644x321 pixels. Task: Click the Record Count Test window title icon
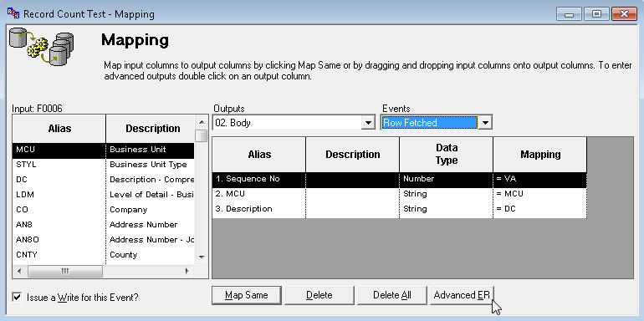point(13,13)
